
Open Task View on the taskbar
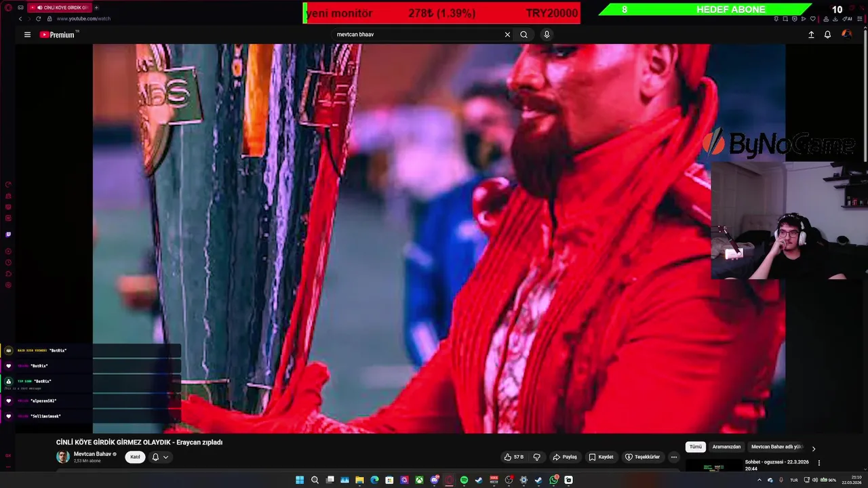click(x=330, y=480)
